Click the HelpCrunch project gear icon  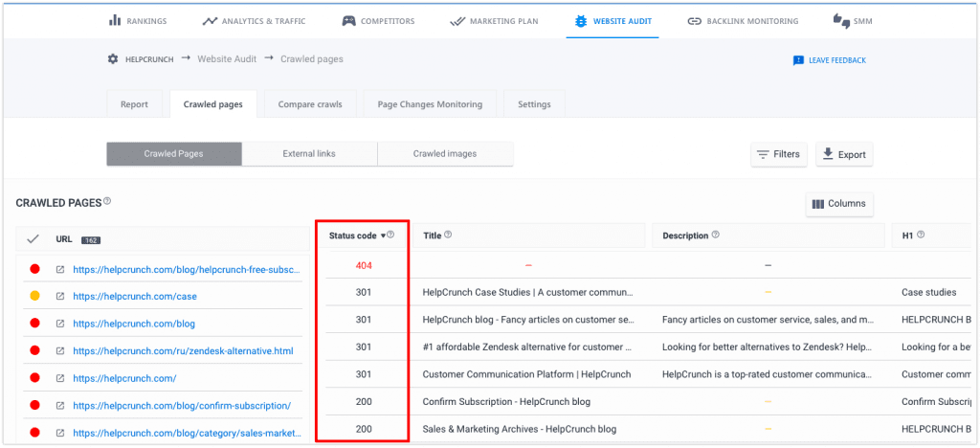pyautogui.click(x=113, y=59)
